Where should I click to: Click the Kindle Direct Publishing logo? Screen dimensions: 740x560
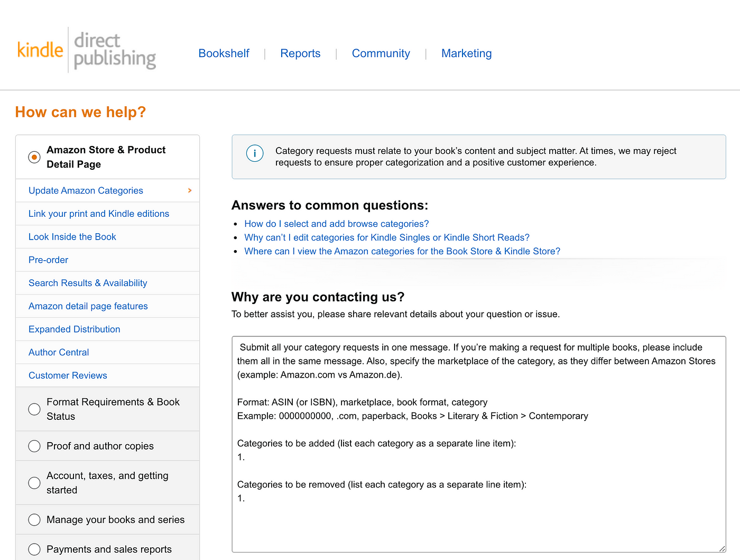87,50
